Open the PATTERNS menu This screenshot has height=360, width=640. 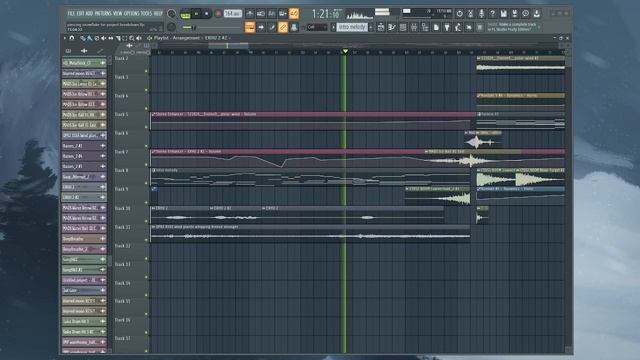(x=104, y=13)
